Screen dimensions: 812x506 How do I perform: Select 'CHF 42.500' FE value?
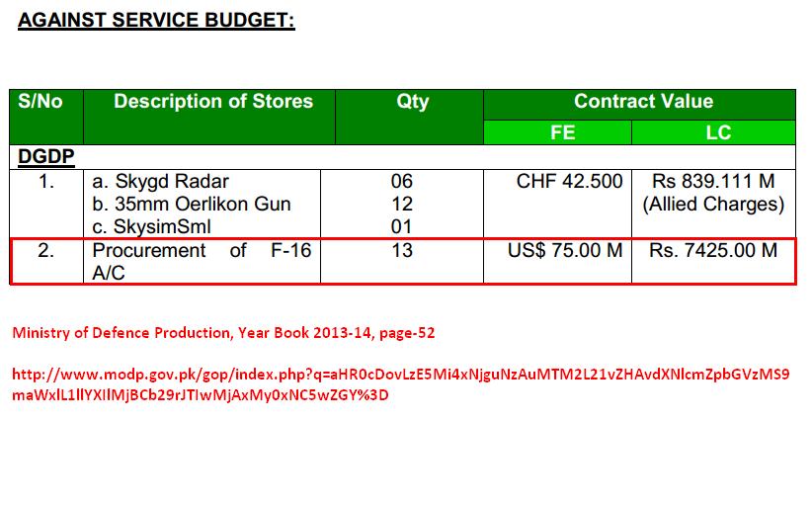point(570,181)
